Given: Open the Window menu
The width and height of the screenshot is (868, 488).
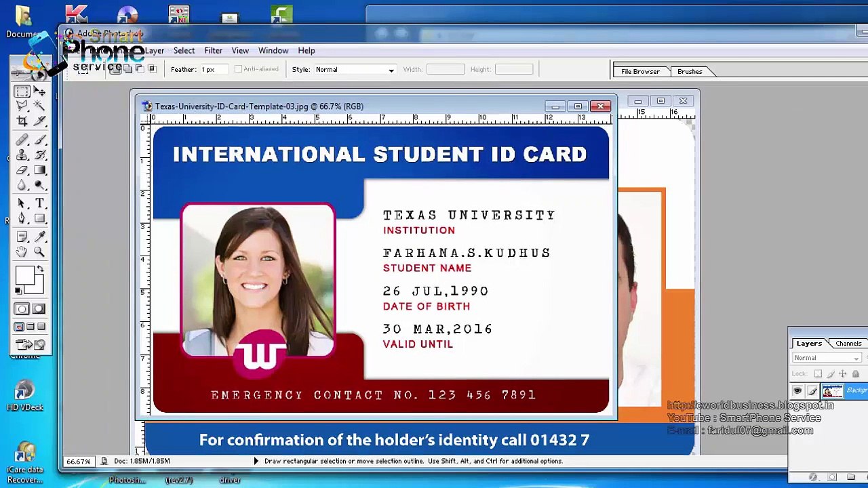Looking at the screenshot, I should pos(273,50).
